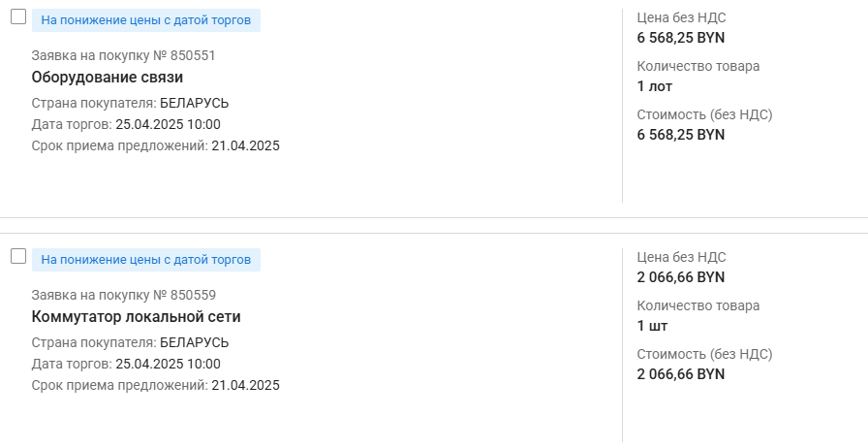This screenshot has width=868, height=448.
Task: Select the text "Заявка на покупку № 850559"
Action: (123, 295)
